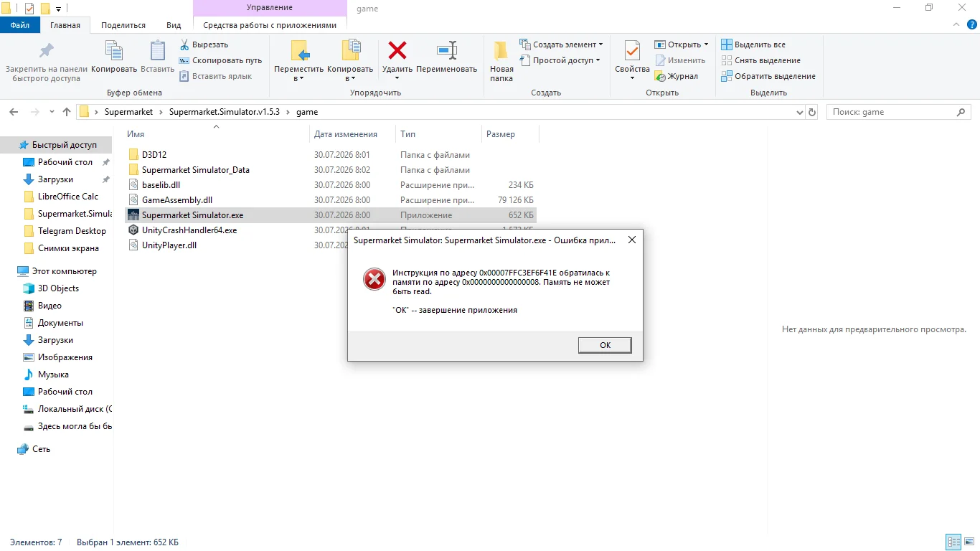980x551 pixels.
Task: Click the Вырезать scissors icon
Action: pos(184,44)
